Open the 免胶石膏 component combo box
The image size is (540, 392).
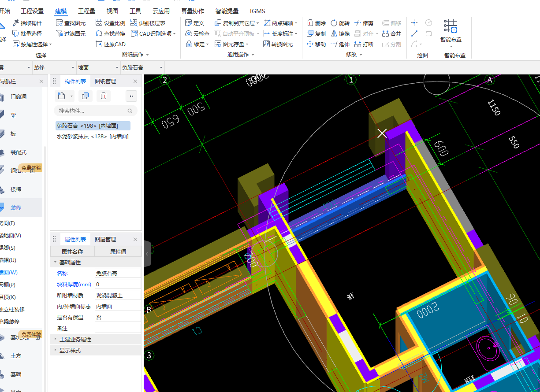(142, 67)
